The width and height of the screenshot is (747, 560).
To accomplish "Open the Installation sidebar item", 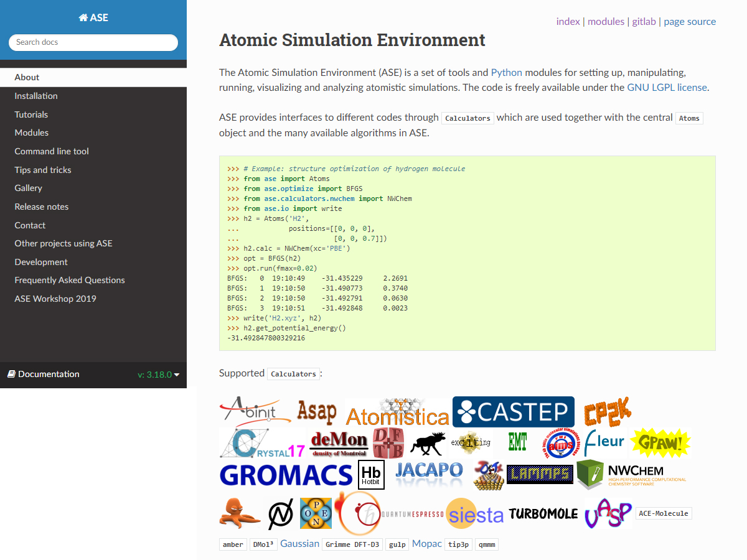I will 36,96.
